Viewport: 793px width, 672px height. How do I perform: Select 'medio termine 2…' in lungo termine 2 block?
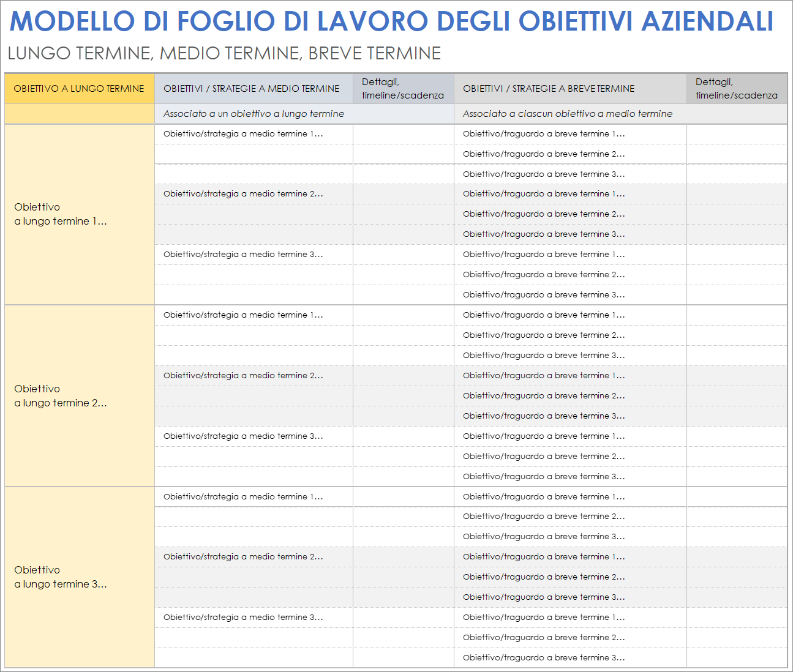coord(254,376)
